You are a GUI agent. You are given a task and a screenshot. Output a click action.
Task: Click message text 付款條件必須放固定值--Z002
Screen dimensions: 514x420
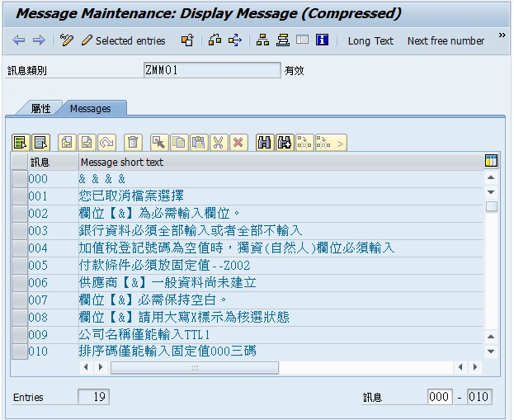pyautogui.click(x=164, y=265)
